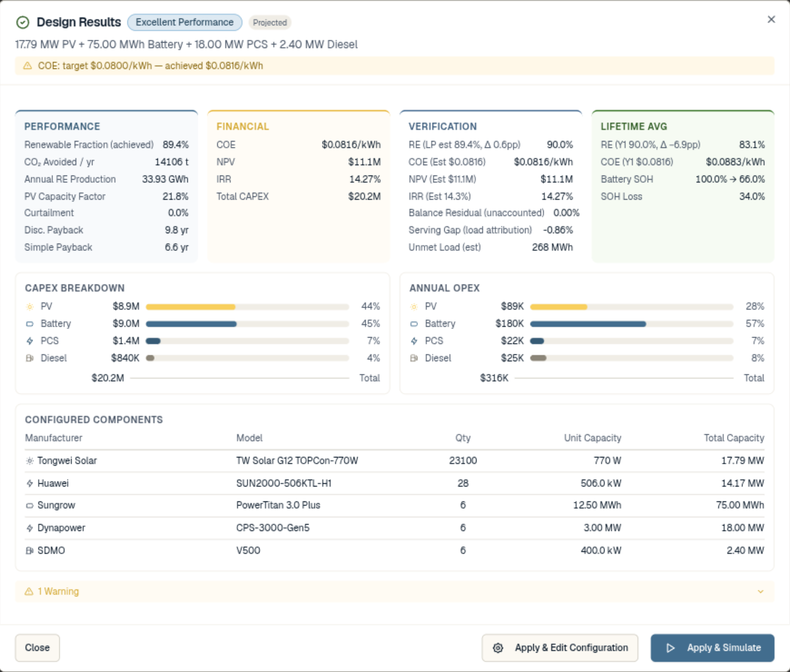This screenshot has height=672, width=790.
Task: Click the battery icon next to Sungrow
Action: 30,505
